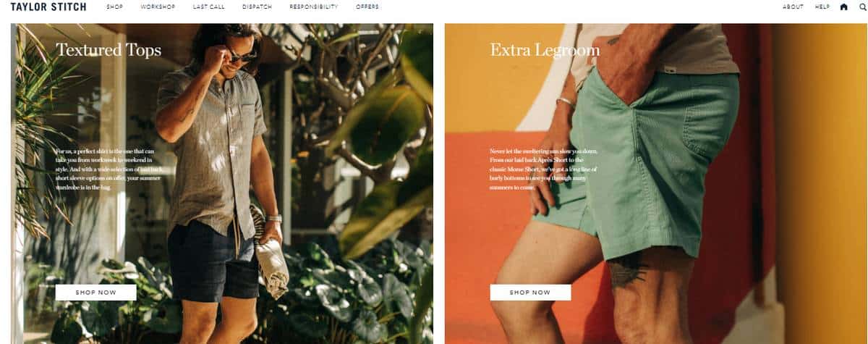Click Shop Now under Textured Tops

click(x=96, y=293)
